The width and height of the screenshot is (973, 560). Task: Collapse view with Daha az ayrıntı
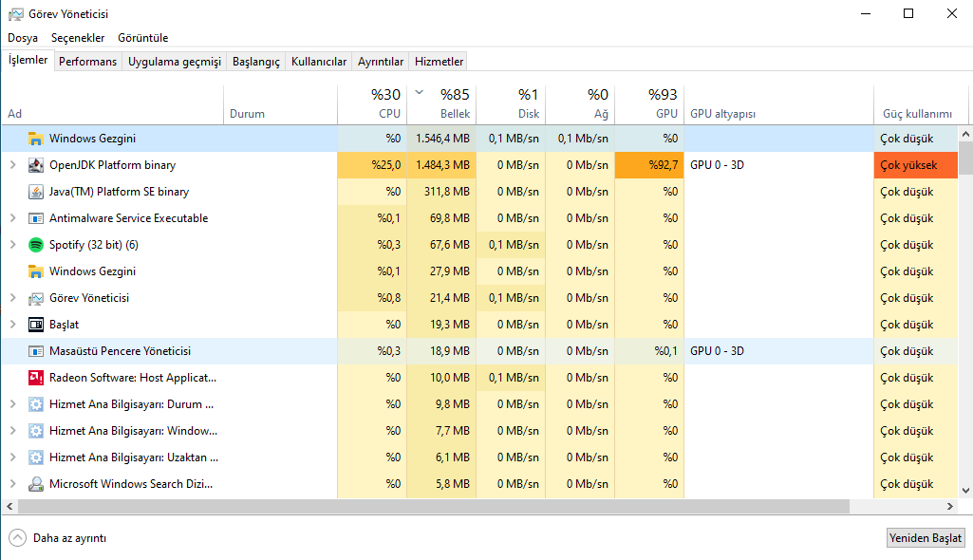[58, 538]
